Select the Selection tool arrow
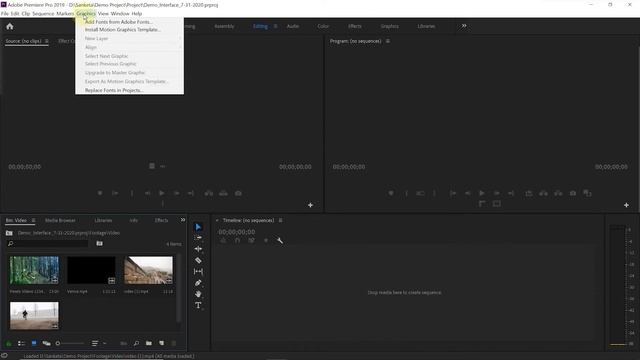 [198, 227]
